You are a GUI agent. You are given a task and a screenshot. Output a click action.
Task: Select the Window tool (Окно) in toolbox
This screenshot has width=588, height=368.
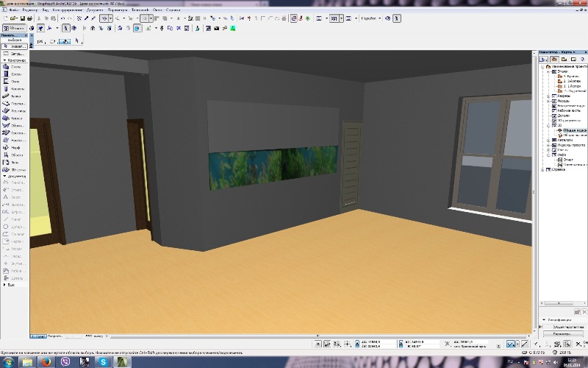pyautogui.click(x=15, y=82)
